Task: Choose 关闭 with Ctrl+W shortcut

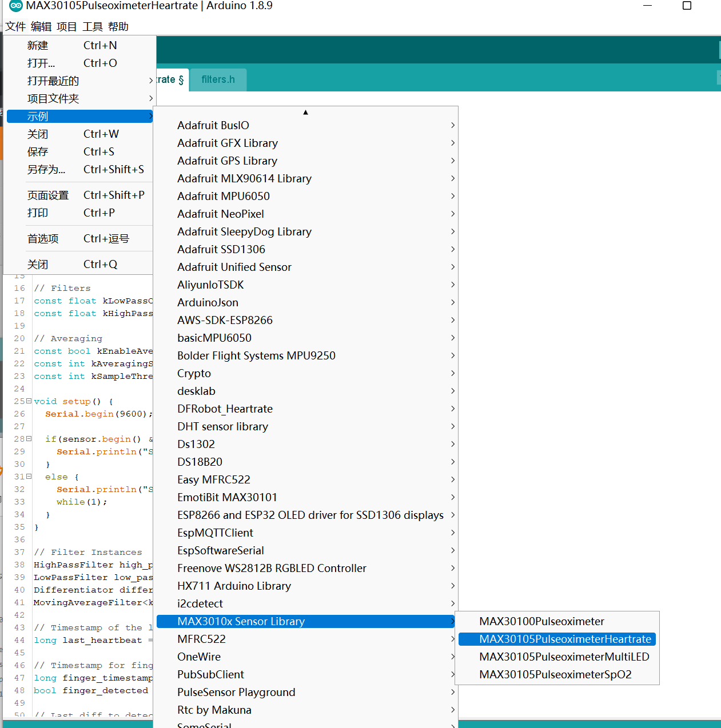Action: [x=80, y=134]
